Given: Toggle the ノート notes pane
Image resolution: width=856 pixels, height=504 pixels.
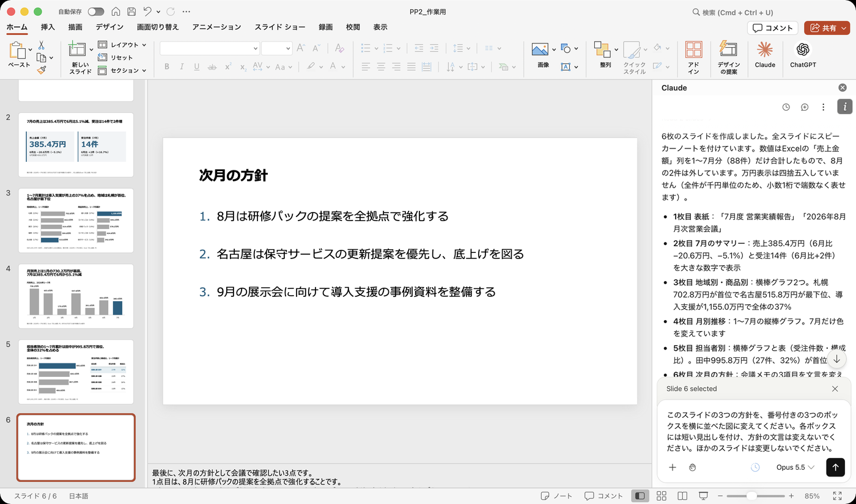Looking at the screenshot, I should tap(557, 496).
